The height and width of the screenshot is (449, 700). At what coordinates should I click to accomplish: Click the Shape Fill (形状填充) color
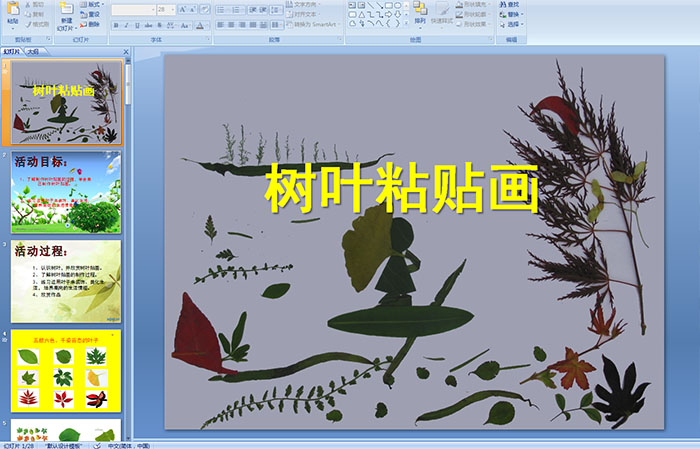tap(474, 4)
